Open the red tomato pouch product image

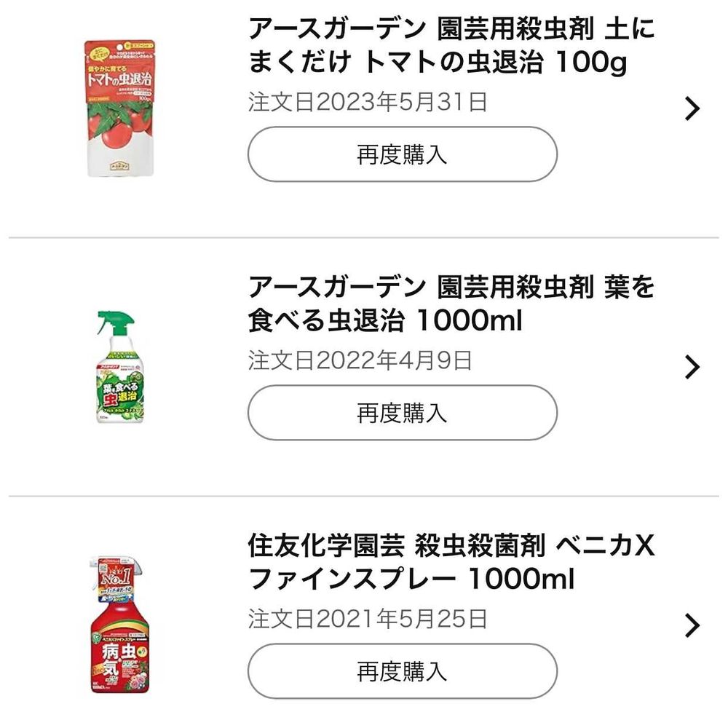click(119, 108)
